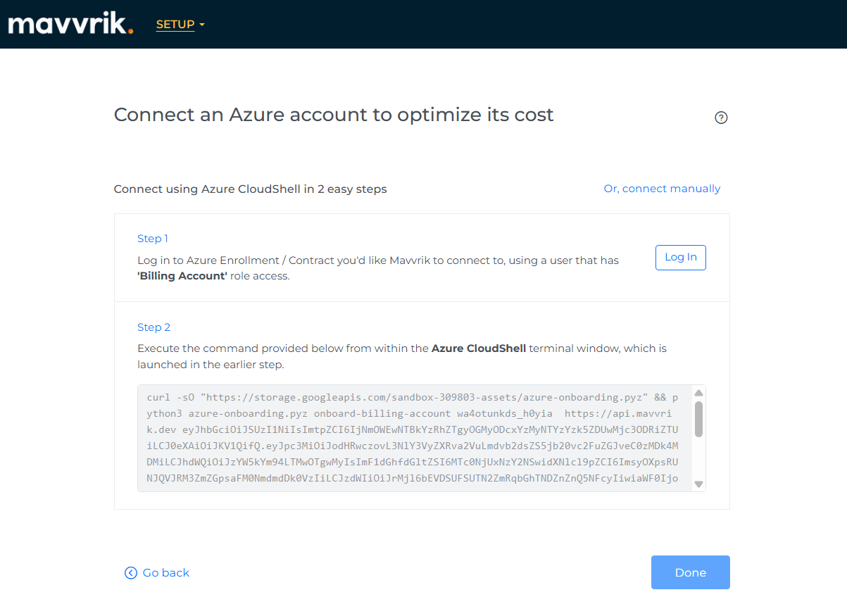847x616 pixels.
Task: Click the orange dot in the mavvrik logo
Action: click(130, 31)
